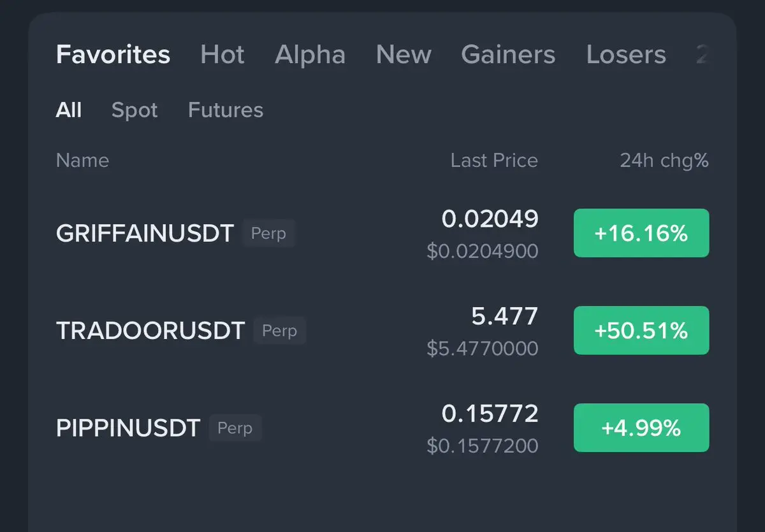Sort by Name column header
Screen dimensions: 765x532
[x=82, y=160]
